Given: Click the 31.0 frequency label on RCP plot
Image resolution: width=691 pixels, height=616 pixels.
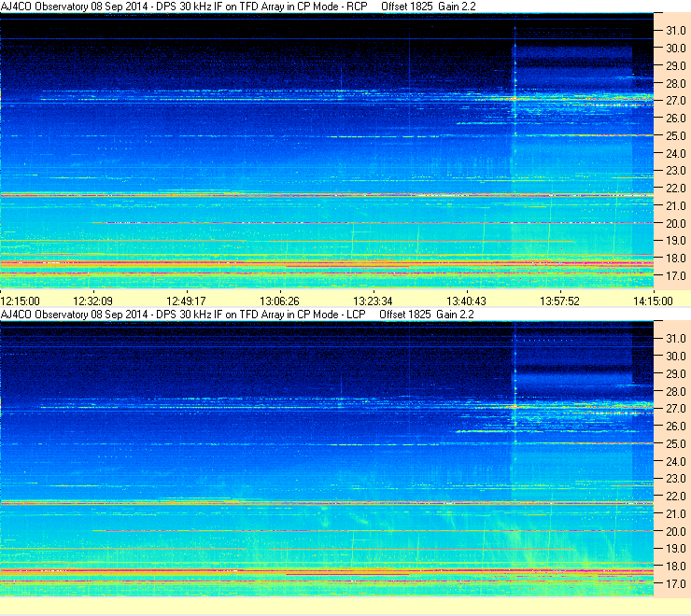Looking at the screenshot, I should click(675, 31).
